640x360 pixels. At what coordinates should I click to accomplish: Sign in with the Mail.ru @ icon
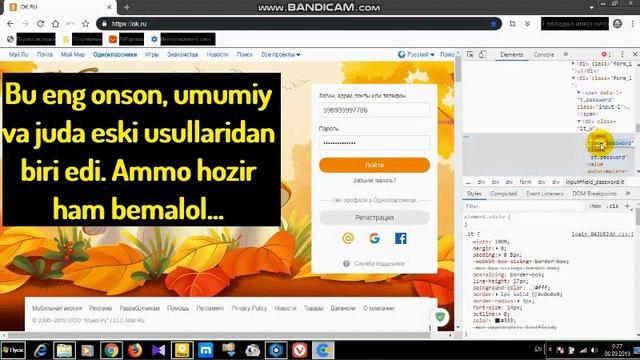click(x=348, y=238)
